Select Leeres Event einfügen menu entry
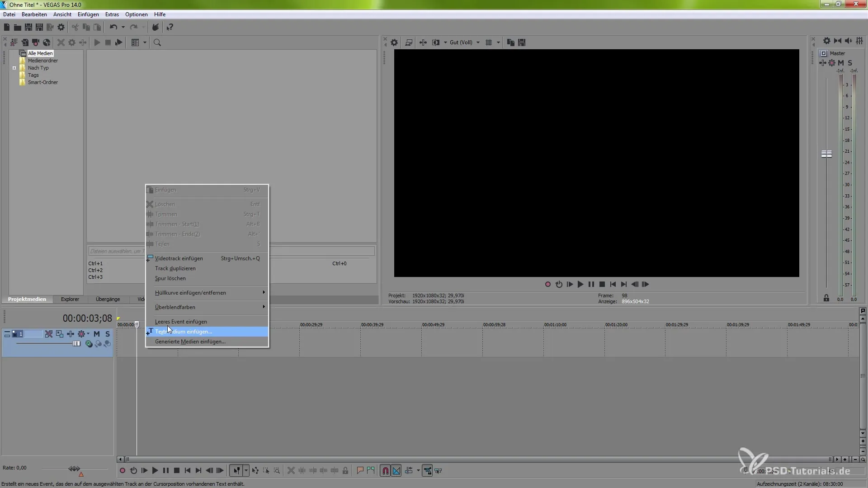The image size is (868, 488). pyautogui.click(x=207, y=322)
